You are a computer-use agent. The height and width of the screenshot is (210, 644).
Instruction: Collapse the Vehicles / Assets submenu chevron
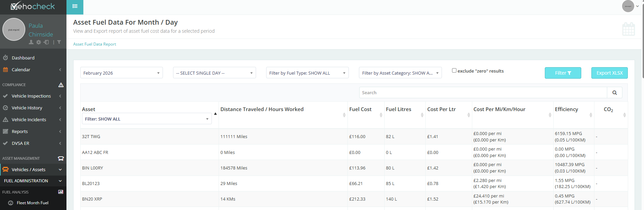point(60,169)
